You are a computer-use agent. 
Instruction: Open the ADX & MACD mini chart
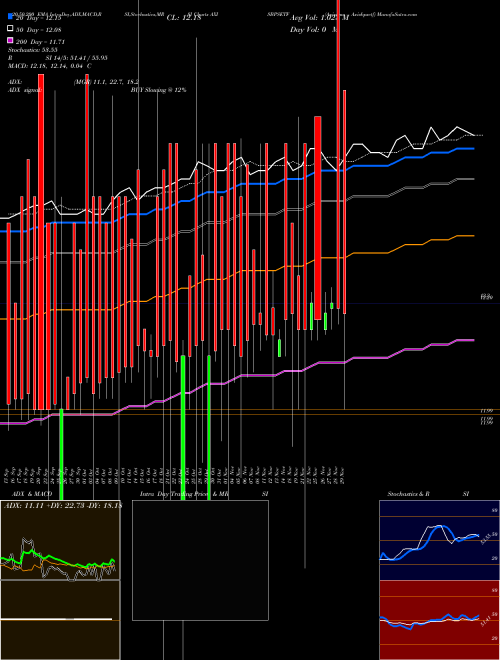60,580
